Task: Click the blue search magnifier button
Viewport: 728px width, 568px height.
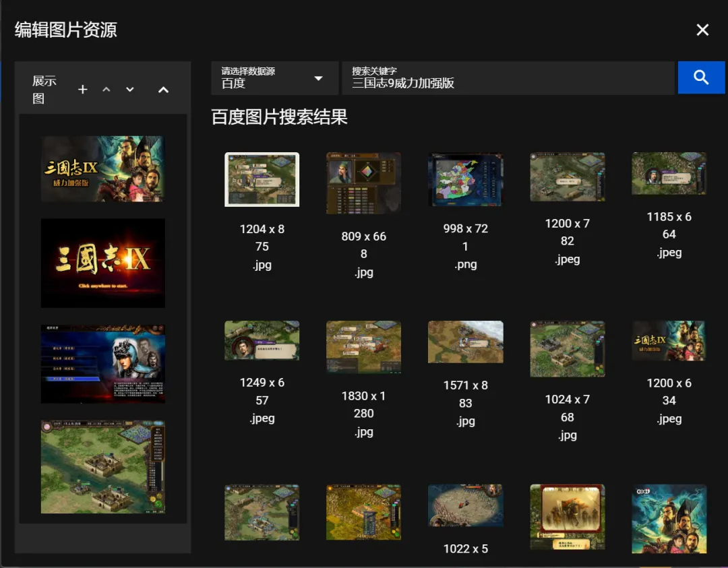Action: click(701, 77)
